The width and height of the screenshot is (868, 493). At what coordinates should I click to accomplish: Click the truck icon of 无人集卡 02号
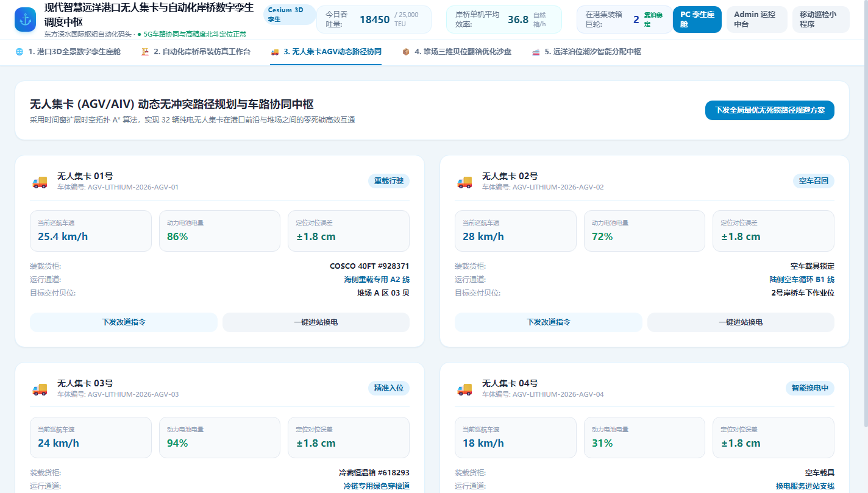(464, 182)
